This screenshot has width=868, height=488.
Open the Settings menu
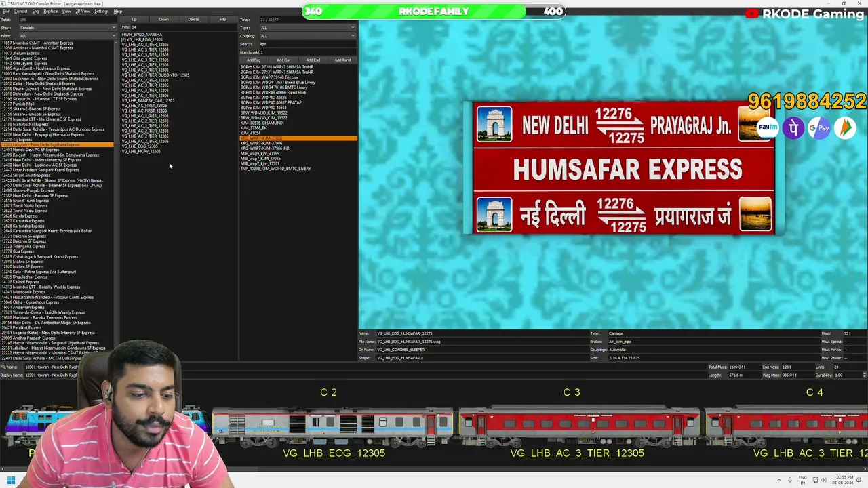[x=102, y=12]
